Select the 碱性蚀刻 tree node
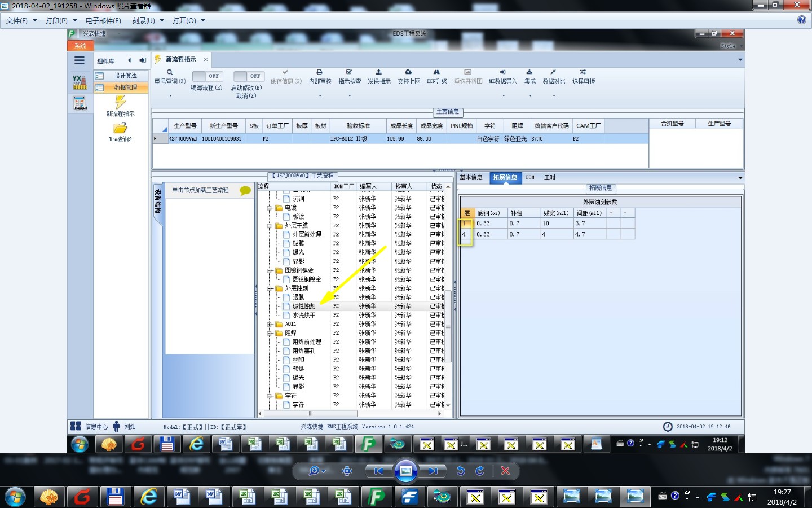This screenshot has width=812, height=508. (304, 306)
